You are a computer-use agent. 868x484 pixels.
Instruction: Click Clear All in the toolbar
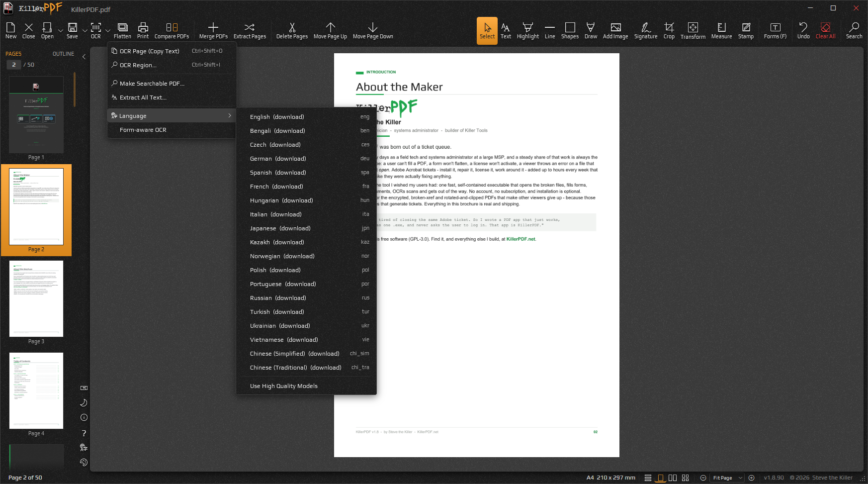(x=825, y=30)
